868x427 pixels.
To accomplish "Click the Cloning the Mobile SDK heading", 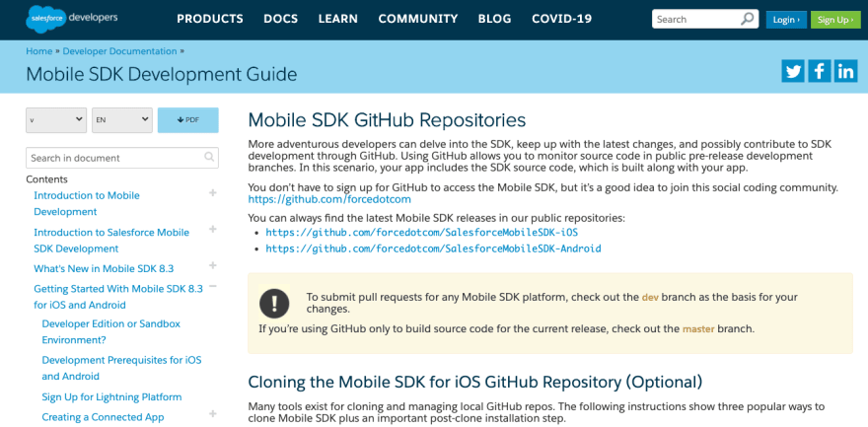I will click(475, 383).
